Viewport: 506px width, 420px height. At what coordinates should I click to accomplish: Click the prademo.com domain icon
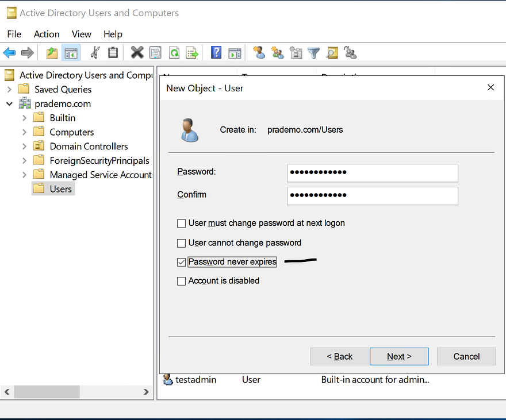pyautogui.click(x=25, y=103)
